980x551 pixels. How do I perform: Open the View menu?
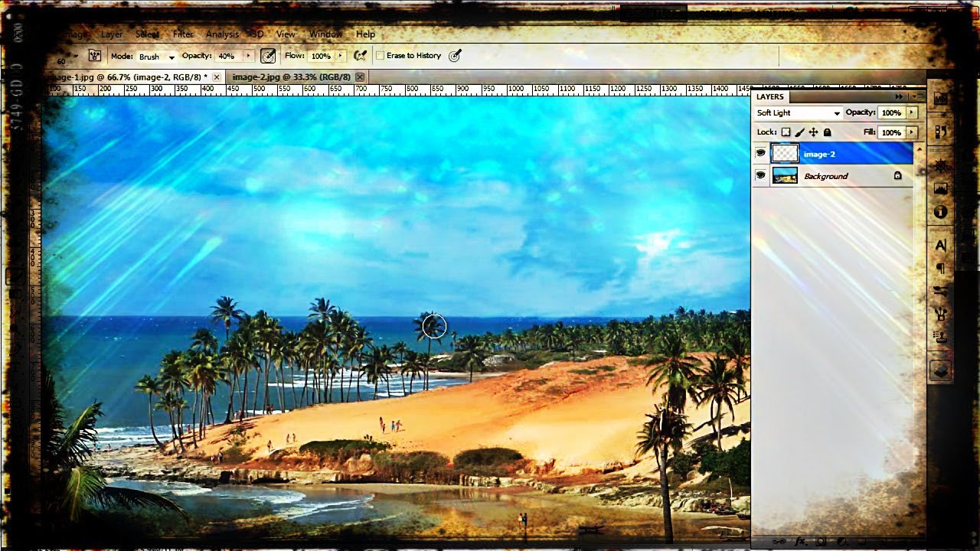[x=286, y=34]
